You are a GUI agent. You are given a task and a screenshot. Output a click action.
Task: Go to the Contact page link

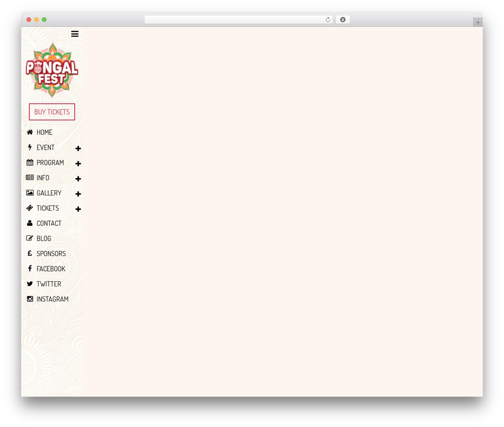(49, 223)
